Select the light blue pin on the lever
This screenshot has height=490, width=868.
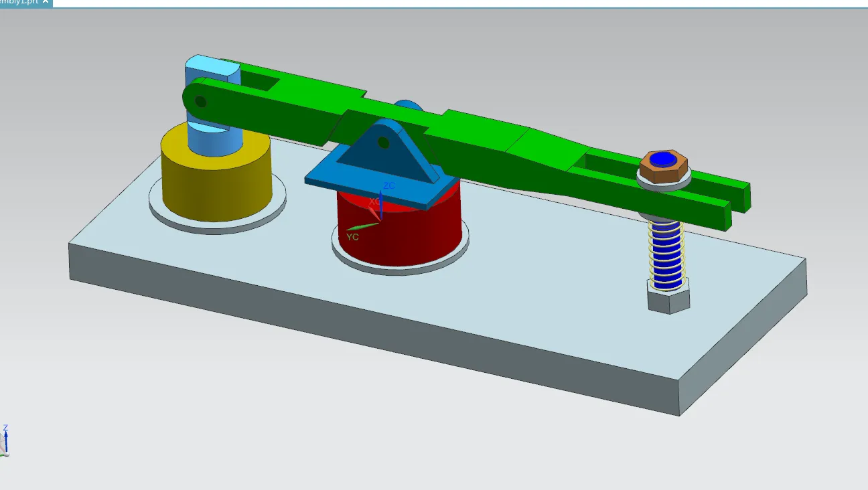(x=212, y=107)
